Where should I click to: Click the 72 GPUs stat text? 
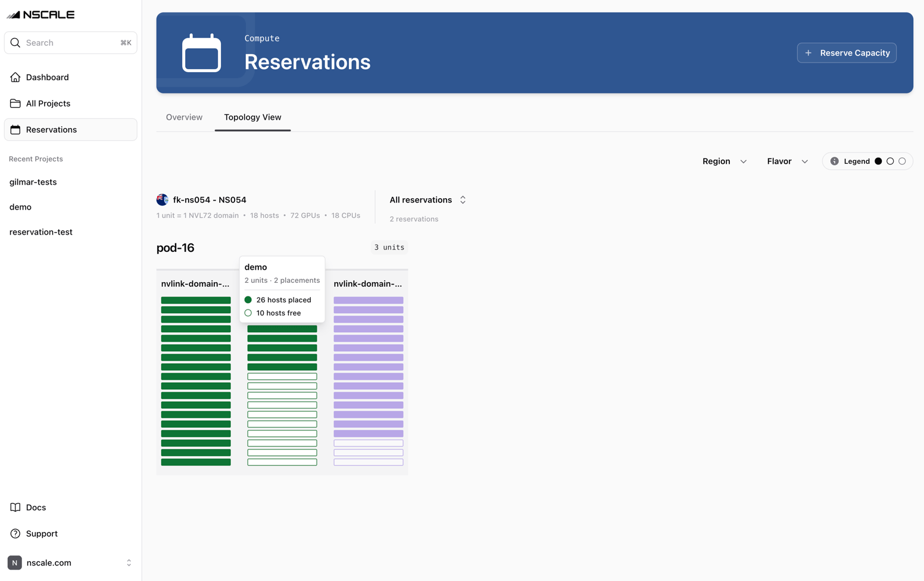[305, 215]
